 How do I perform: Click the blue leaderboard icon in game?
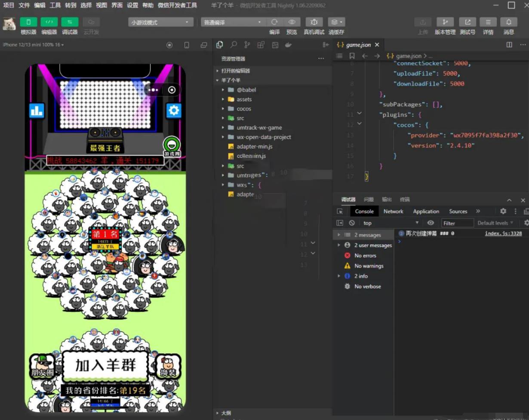point(37,110)
